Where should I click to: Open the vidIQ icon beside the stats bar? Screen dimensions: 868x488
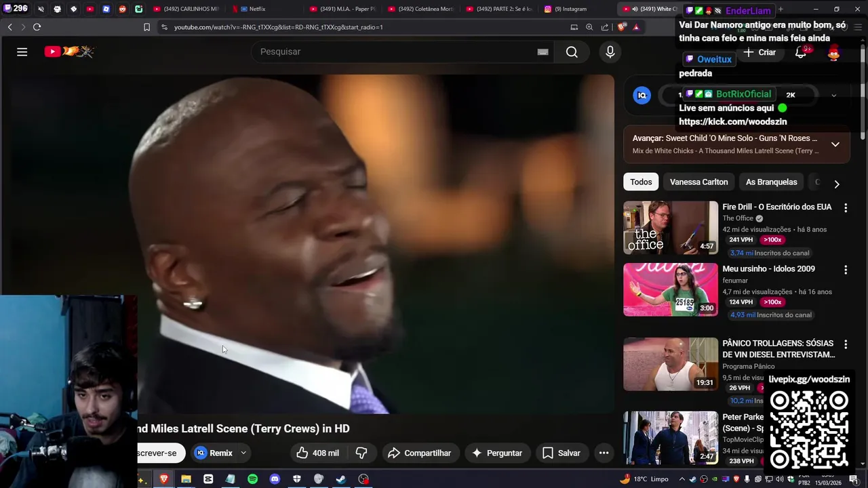click(x=642, y=95)
